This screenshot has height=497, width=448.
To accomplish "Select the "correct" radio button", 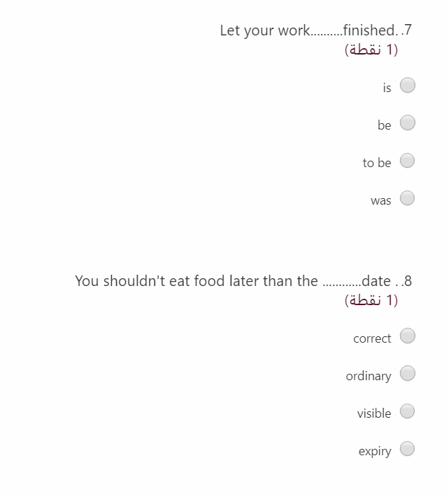I will pos(408,336).
